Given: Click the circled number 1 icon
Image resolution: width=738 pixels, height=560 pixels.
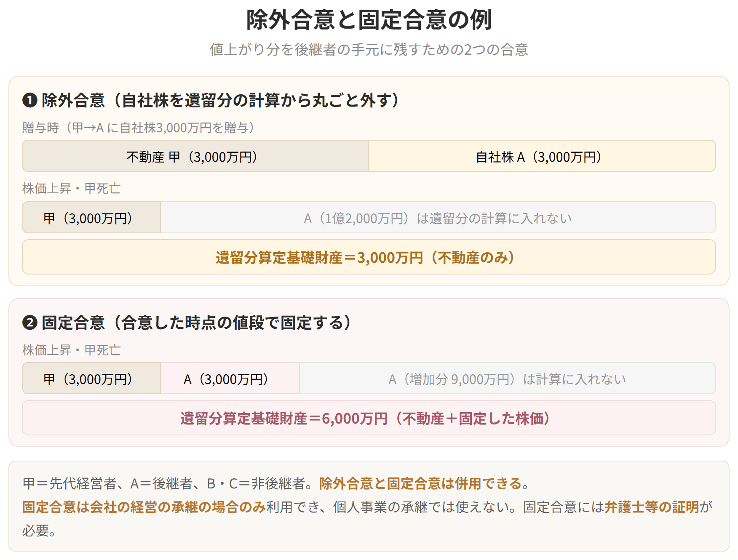Looking at the screenshot, I should (30, 100).
